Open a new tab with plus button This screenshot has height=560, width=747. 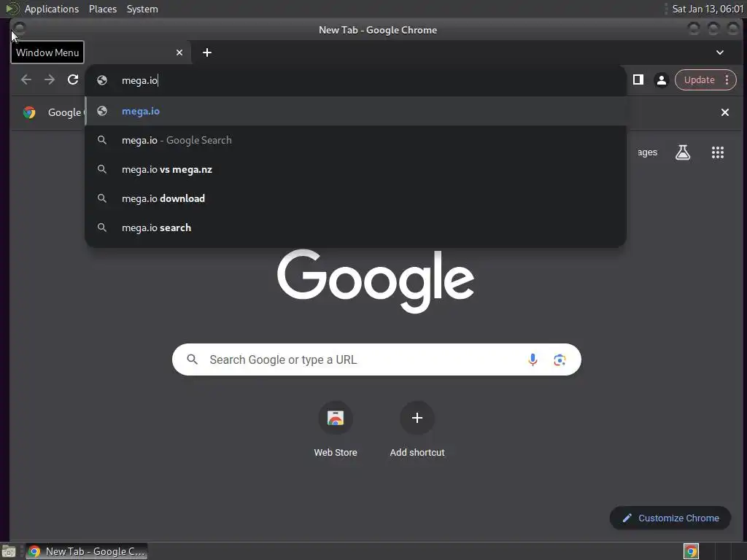(x=206, y=52)
